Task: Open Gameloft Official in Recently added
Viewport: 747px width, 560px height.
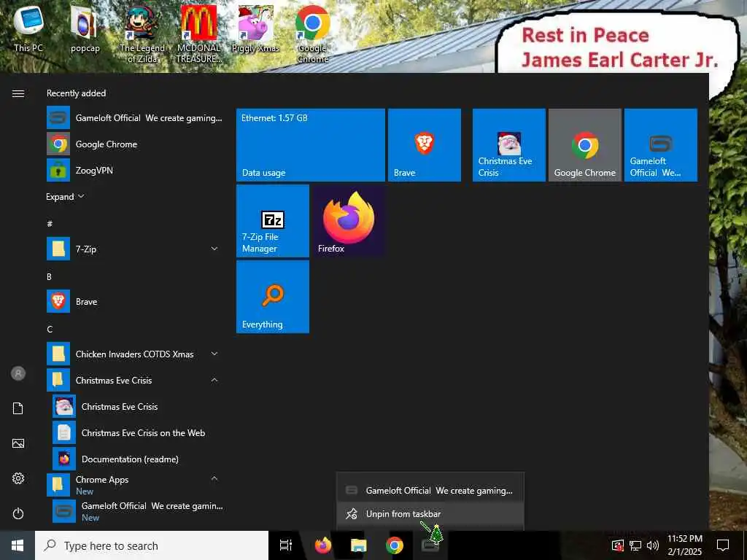Action: 135,117
